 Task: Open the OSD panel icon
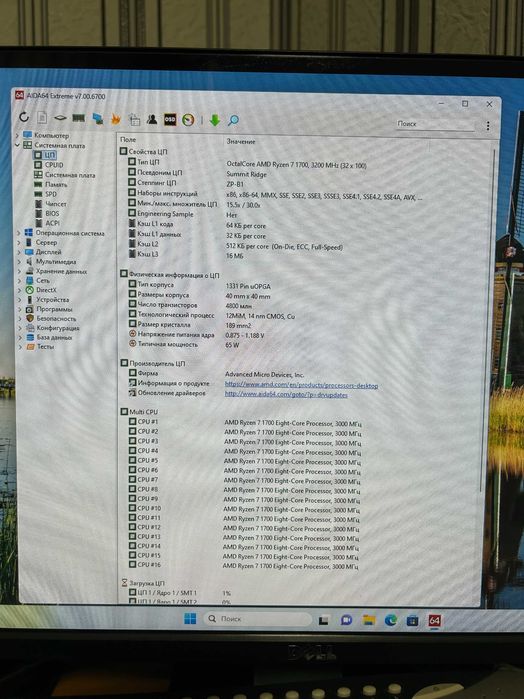pos(170,120)
